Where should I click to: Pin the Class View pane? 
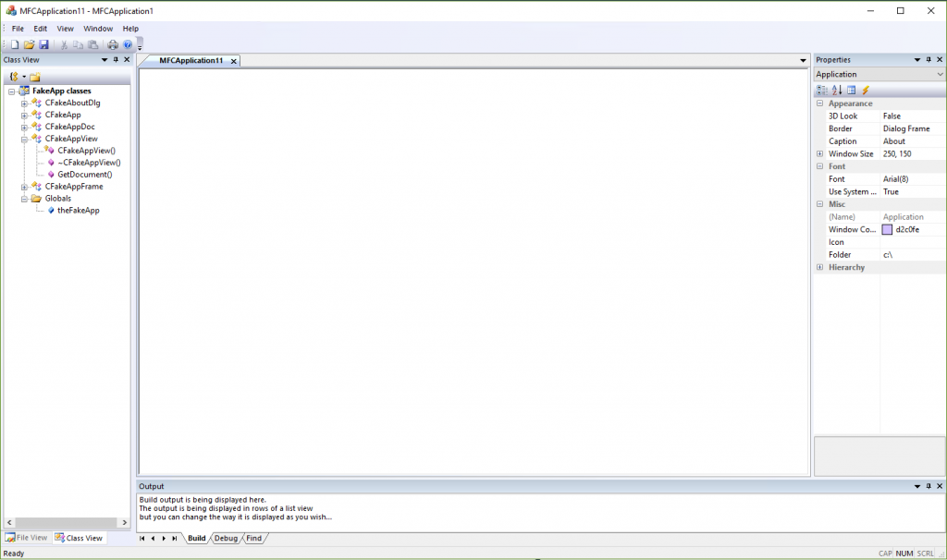(116, 60)
